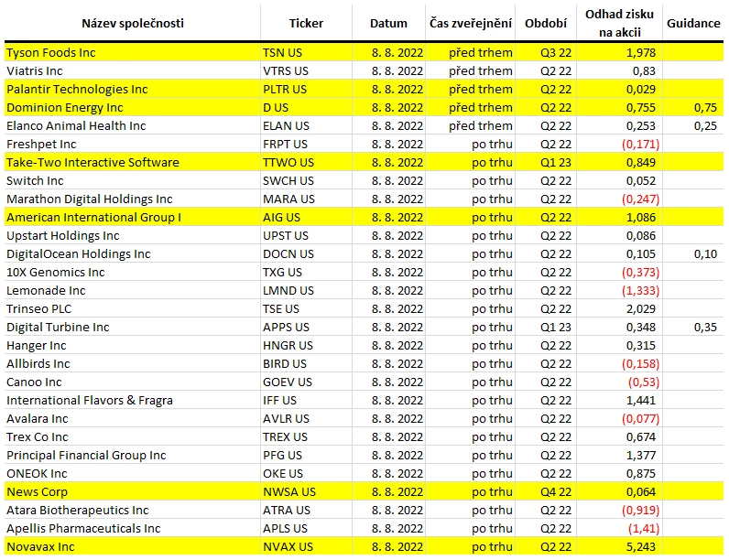
Task: Select the TSN US ticker cell
Action: 306,52
